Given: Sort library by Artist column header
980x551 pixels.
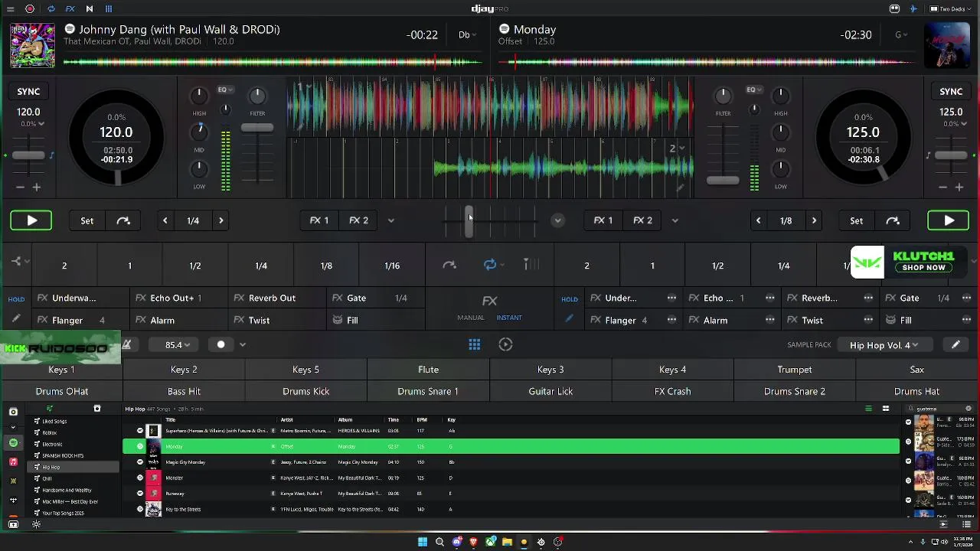Looking at the screenshot, I should tap(287, 419).
